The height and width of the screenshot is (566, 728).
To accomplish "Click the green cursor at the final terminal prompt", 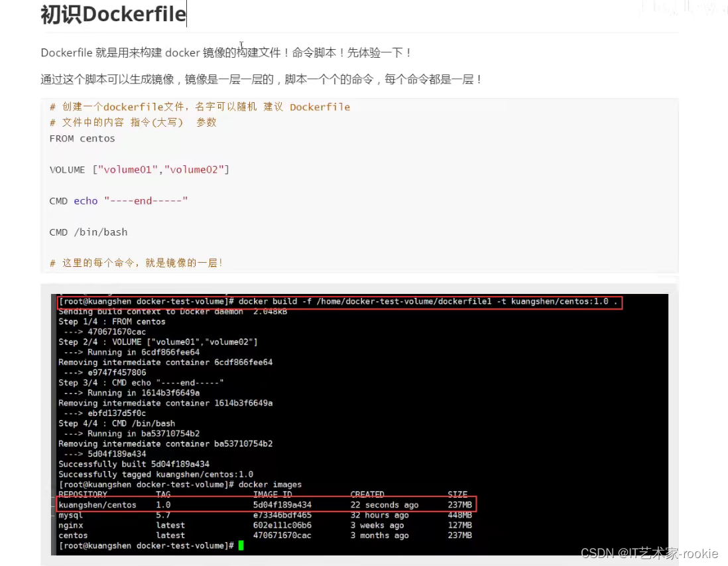I will pos(241,545).
